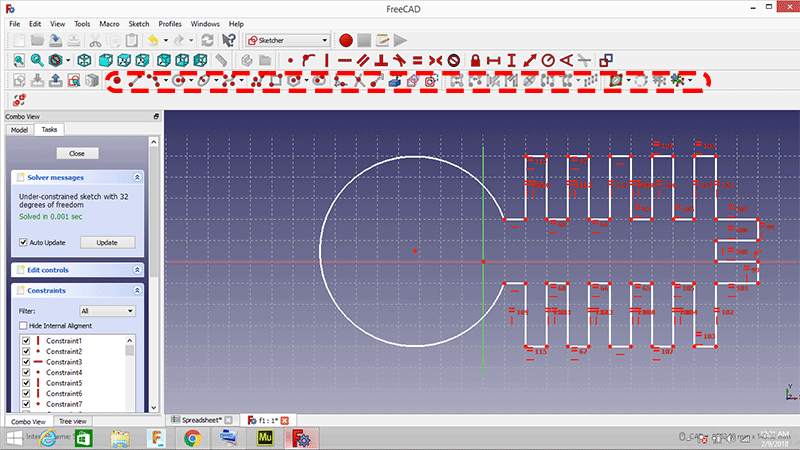Select the Create Fillet tool
The width and height of the screenshot is (800, 450).
tap(341, 81)
